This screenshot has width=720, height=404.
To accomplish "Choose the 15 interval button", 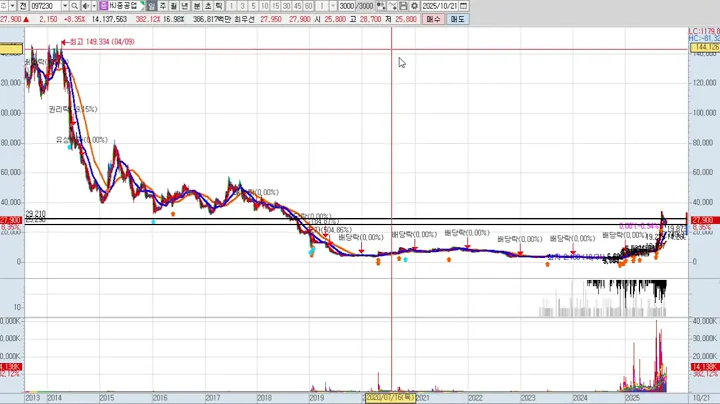I will [x=276, y=6].
